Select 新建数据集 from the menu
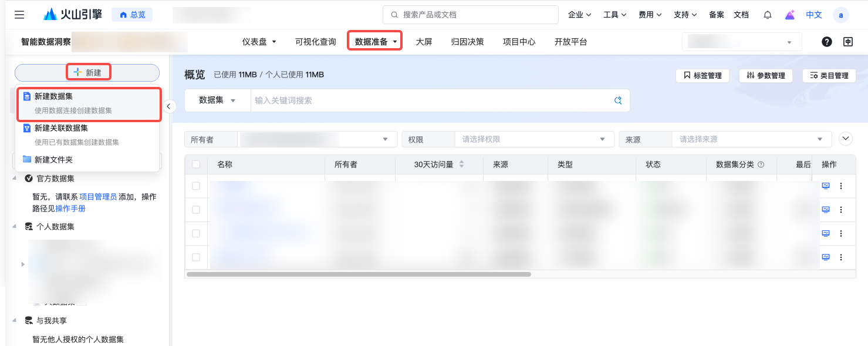This screenshot has height=346, width=868. (89, 103)
